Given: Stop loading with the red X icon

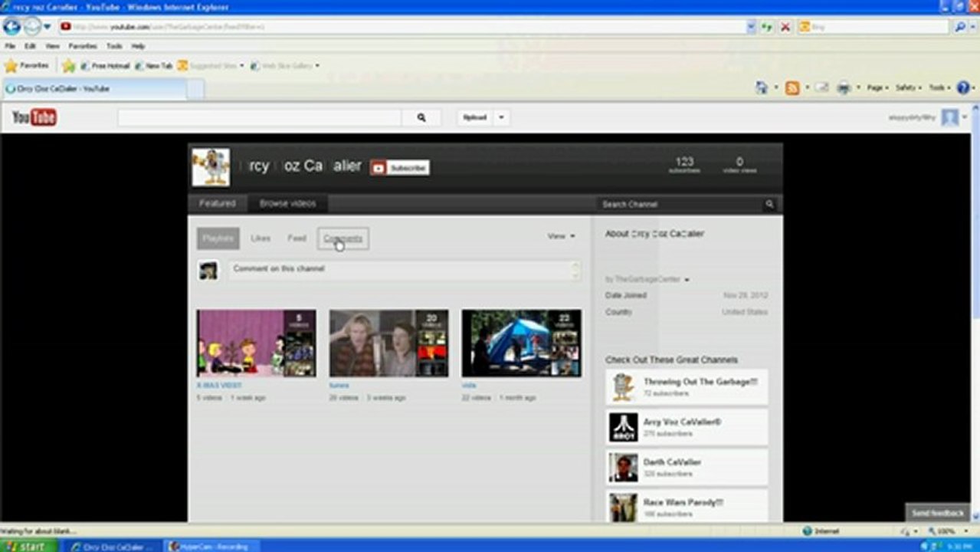Looking at the screenshot, I should tap(785, 27).
